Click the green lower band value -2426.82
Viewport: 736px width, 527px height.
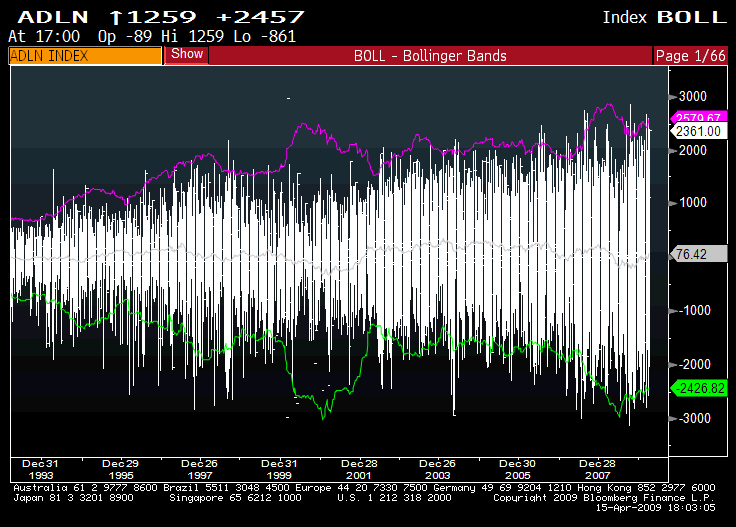(698, 388)
